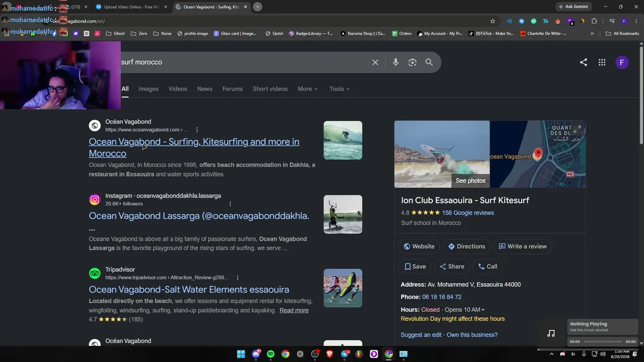Get Directions to Ion Club Essaouira
The width and height of the screenshot is (644, 362).
point(466,246)
